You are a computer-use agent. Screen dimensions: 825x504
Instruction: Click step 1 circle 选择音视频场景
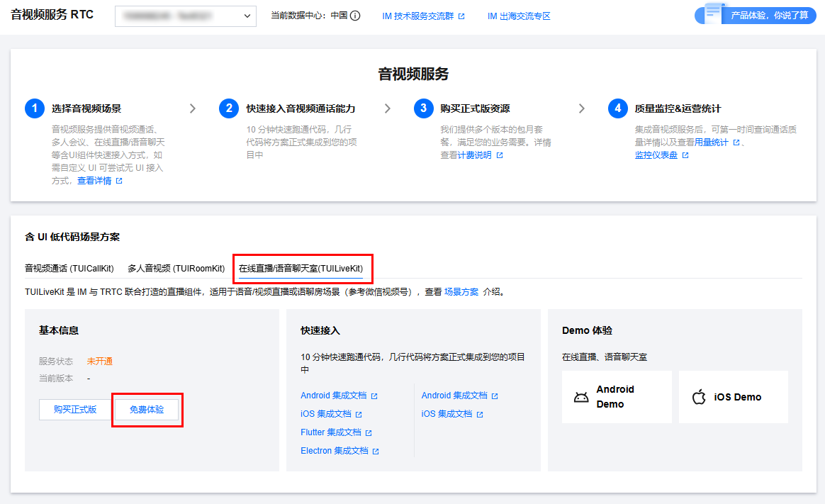click(35, 108)
